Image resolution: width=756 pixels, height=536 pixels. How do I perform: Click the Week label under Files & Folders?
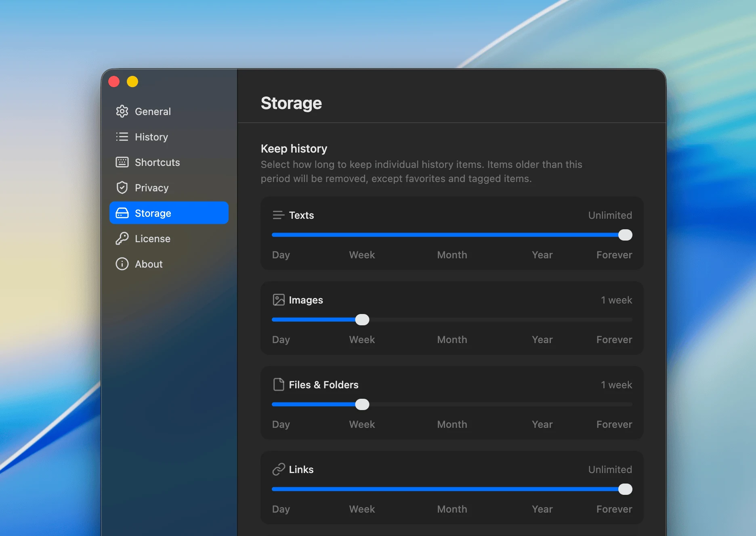tap(361, 424)
